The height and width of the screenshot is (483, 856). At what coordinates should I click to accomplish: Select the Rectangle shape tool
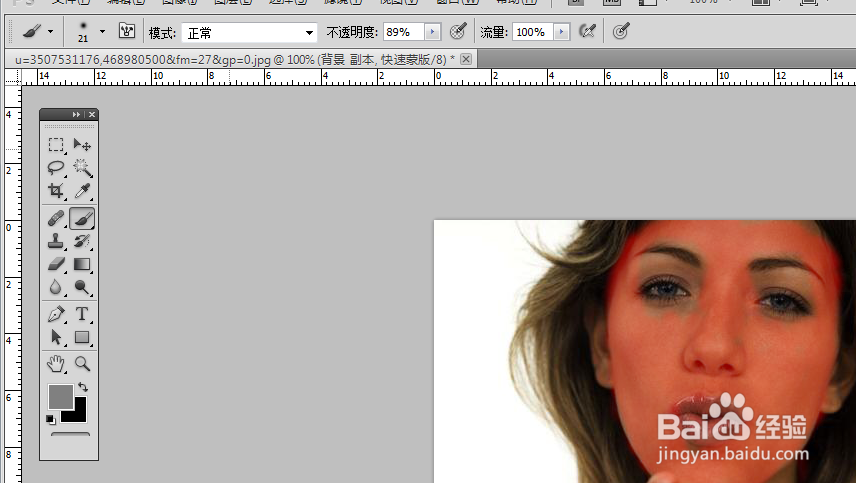pos(82,337)
